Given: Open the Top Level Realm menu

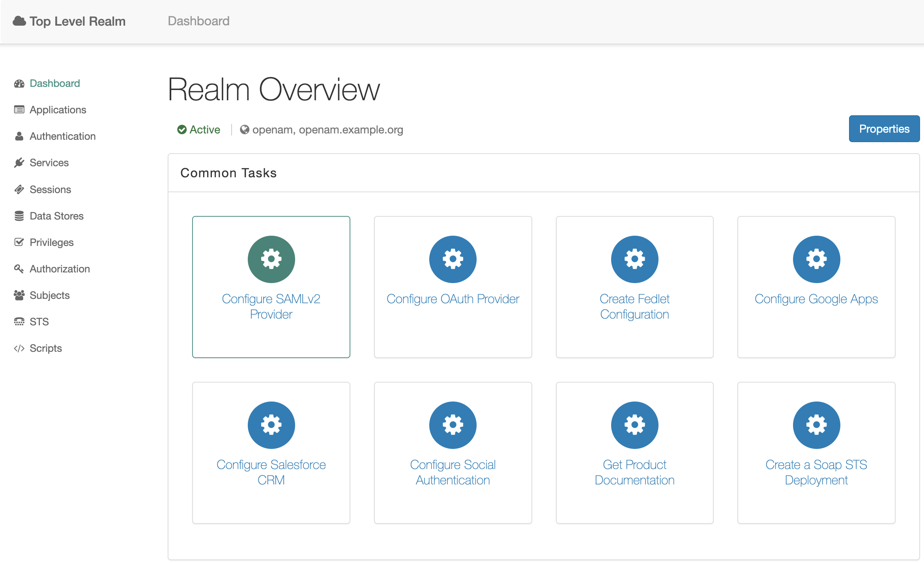Looking at the screenshot, I should [77, 21].
